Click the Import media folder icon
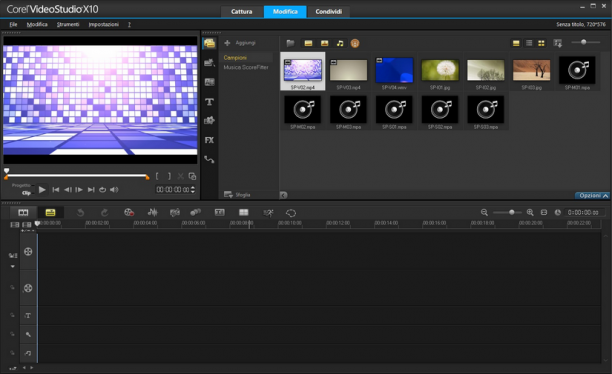This screenshot has height=374, width=612. tap(290, 43)
